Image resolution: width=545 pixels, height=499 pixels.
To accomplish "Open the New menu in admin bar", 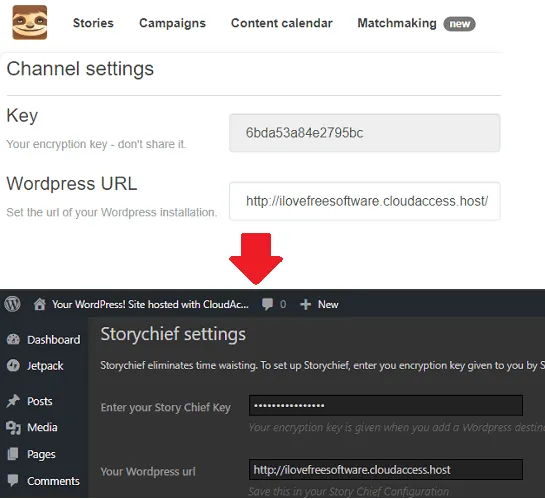I will pyautogui.click(x=328, y=304).
